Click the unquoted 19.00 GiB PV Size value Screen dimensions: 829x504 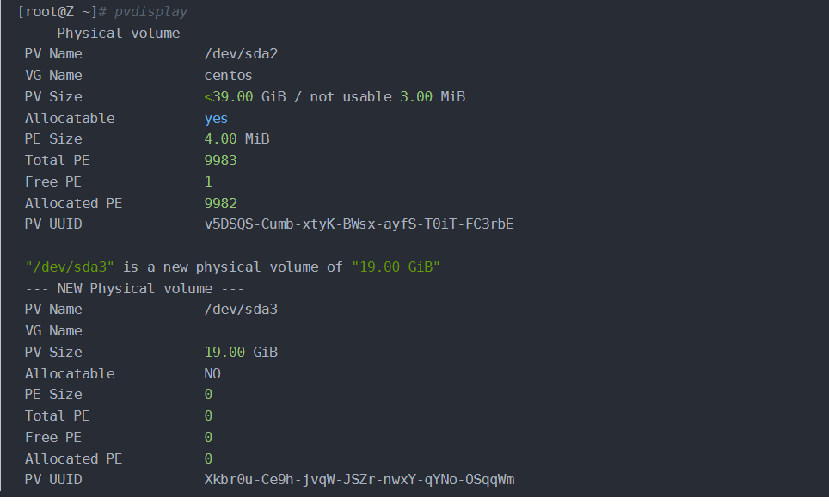(x=241, y=353)
